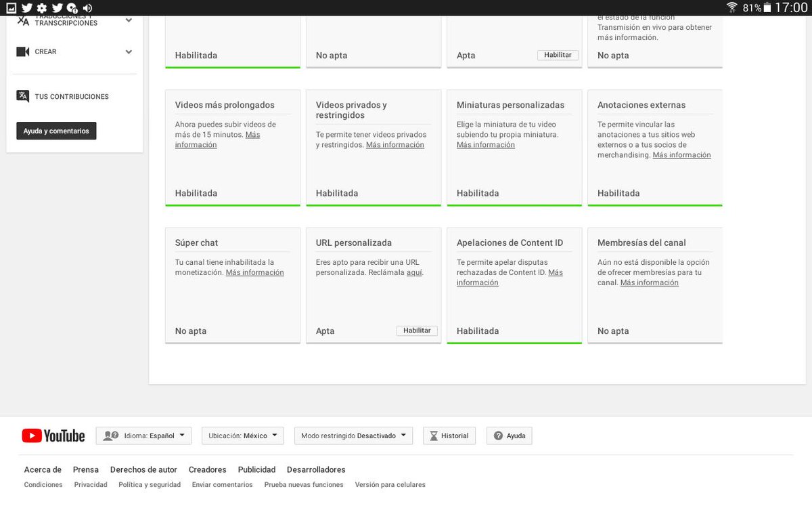This screenshot has width=812, height=508.
Task: Open Más información in Membresías del canal
Action: (x=650, y=282)
